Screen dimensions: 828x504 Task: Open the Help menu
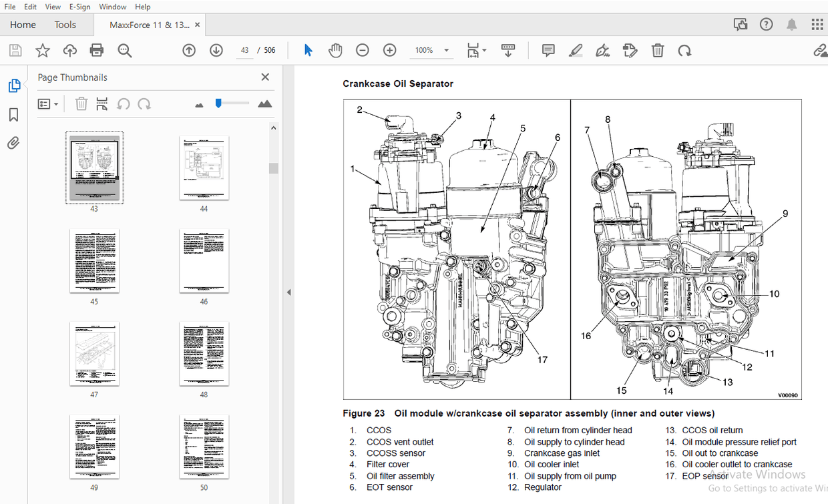pyautogui.click(x=142, y=7)
